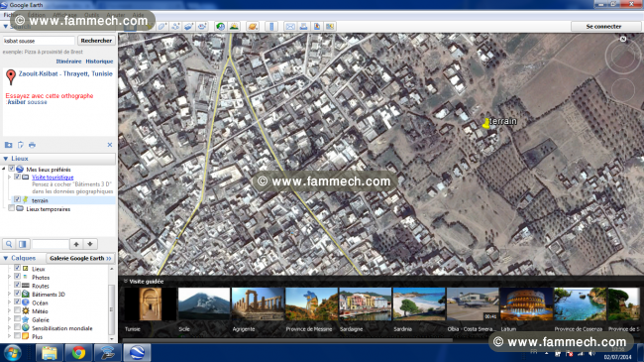
Task: Click the Se connecter button
Action: click(603, 27)
